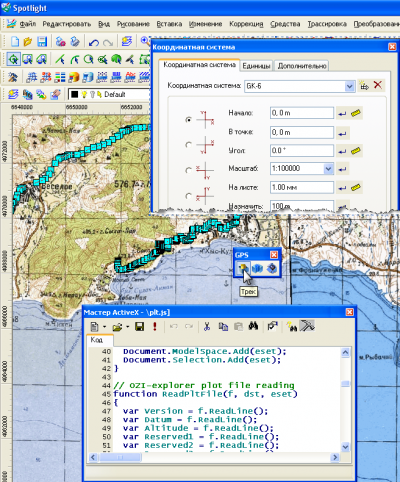Expand the Координатная система dropdown showing БК-6
This screenshot has width=400, height=482.
349,86
